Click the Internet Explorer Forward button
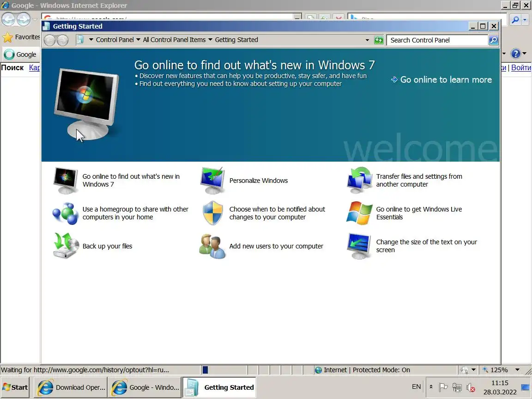This screenshot has width=532, height=399. pyautogui.click(x=24, y=19)
